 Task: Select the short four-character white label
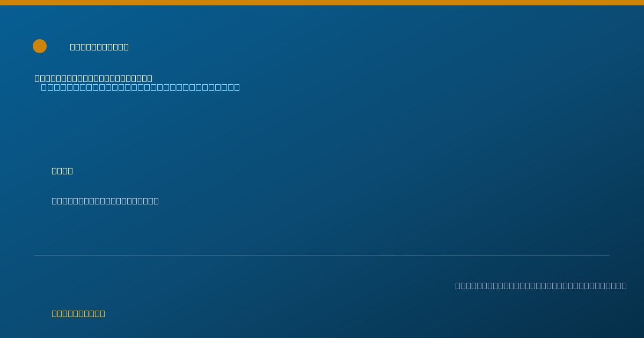pos(62,171)
